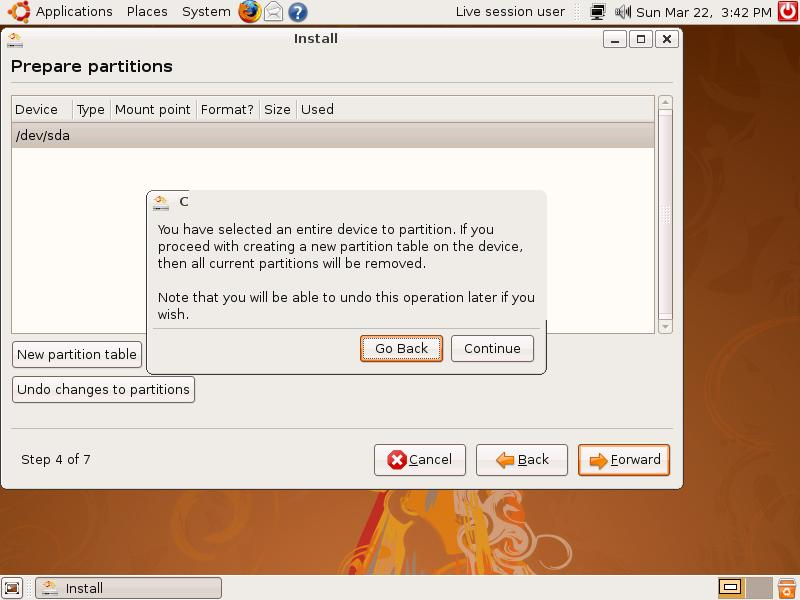
Task: Go Back to the previous install step
Action: (521, 460)
